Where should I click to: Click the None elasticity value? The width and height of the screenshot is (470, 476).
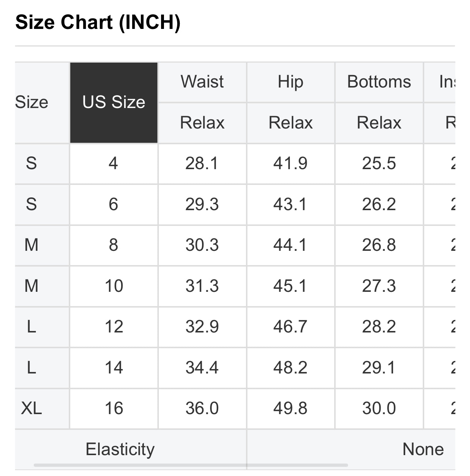[x=423, y=449]
